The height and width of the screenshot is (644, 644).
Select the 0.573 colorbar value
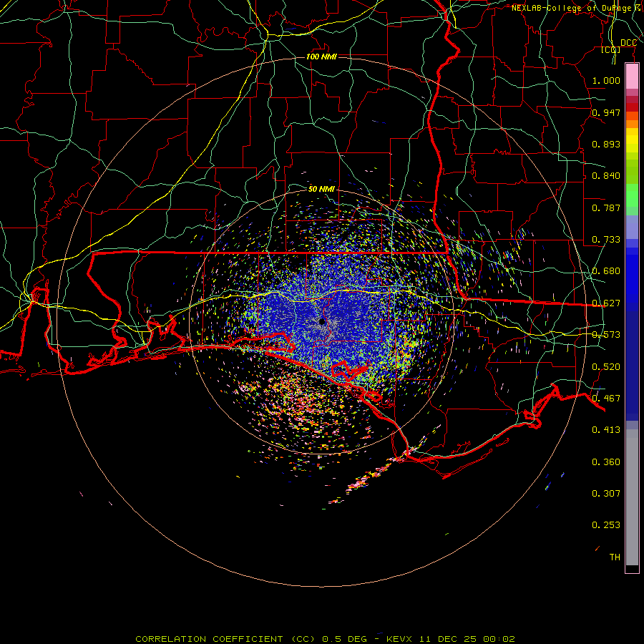tap(606, 335)
